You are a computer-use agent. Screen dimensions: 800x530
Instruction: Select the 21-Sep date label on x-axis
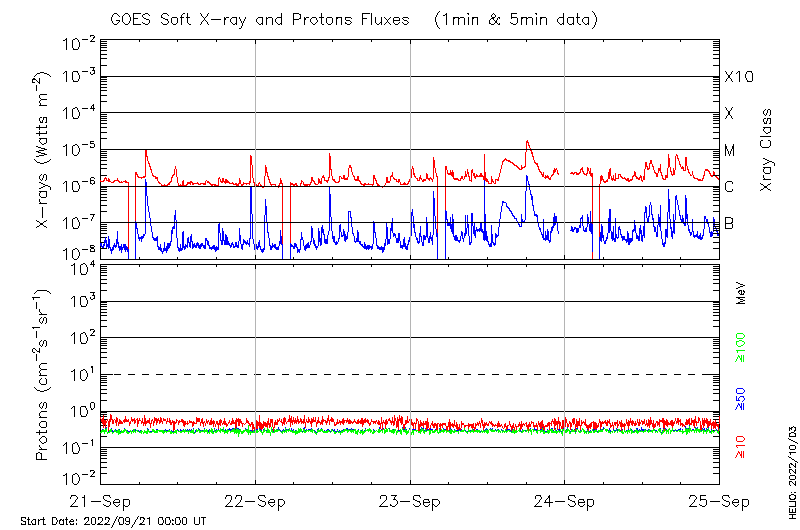[101, 502]
